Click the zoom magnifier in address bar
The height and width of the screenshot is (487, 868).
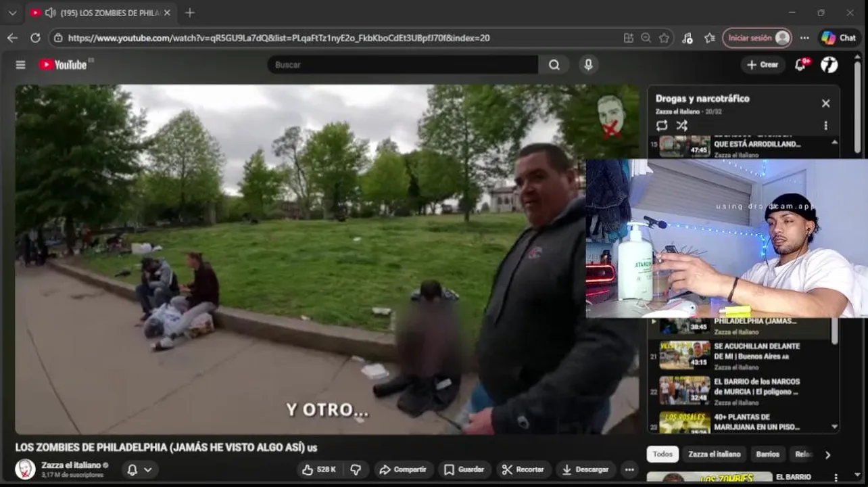tap(646, 38)
